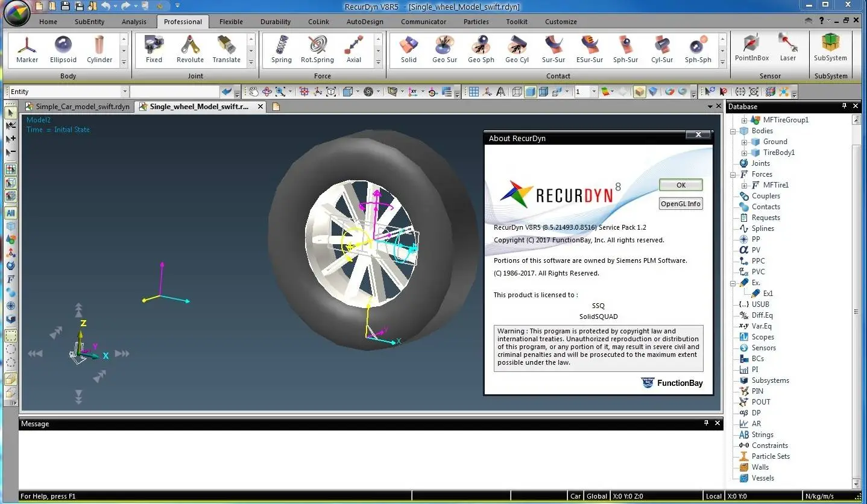867x504 pixels.
Task: Expand the TireBody1 node
Action: [x=744, y=153]
